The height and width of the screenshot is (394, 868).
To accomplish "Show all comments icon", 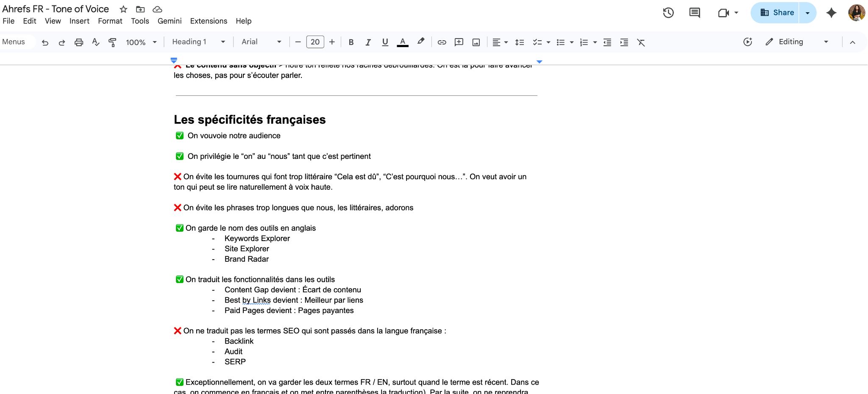I will (x=695, y=13).
